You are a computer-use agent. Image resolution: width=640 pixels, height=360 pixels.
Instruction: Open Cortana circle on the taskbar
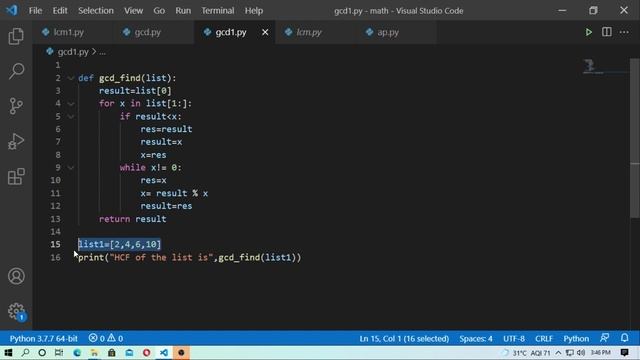(x=42, y=353)
